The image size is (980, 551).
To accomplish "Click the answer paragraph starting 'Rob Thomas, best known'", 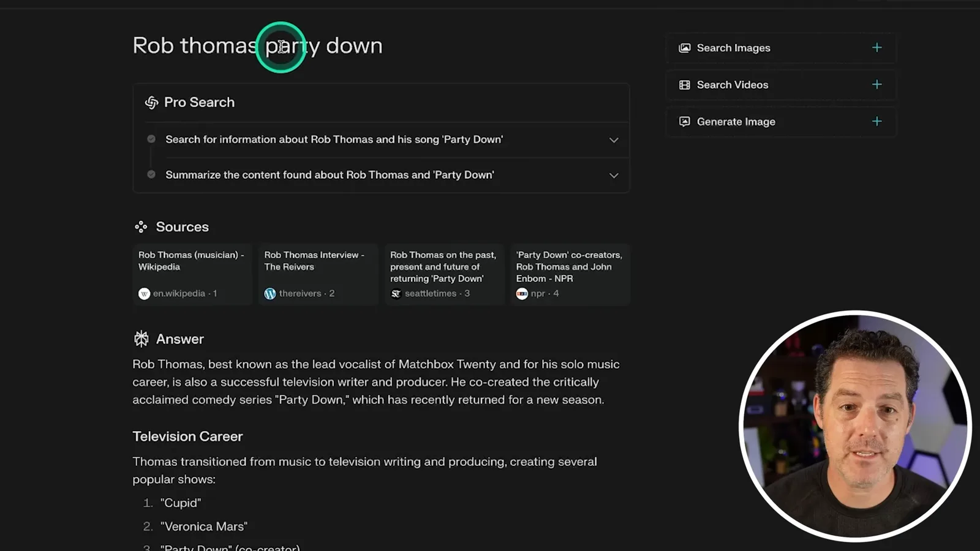I will pyautogui.click(x=377, y=382).
